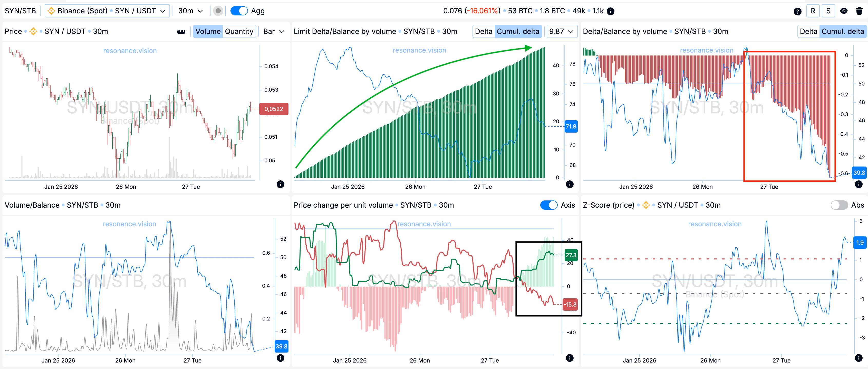Click the grey record circle button

click(218, 11)
